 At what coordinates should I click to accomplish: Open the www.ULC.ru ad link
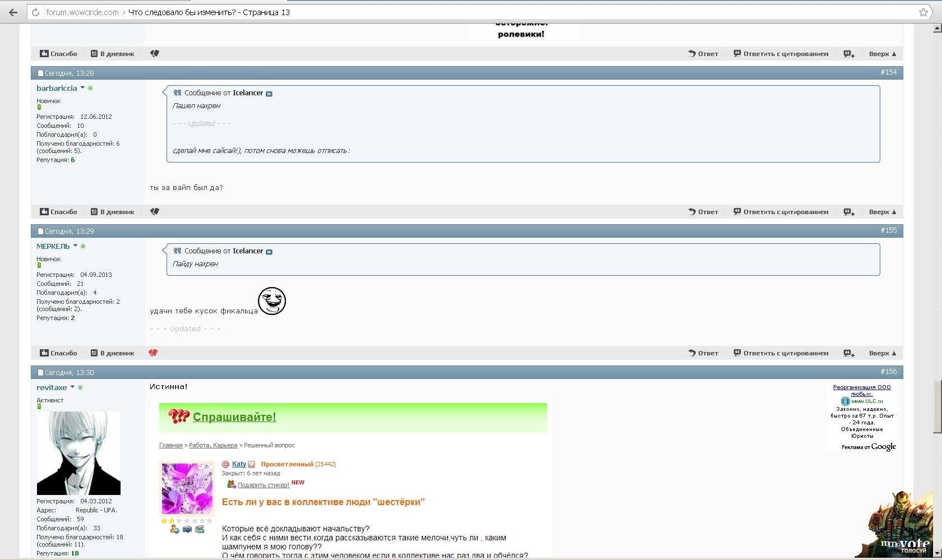(x=867, y=401)
